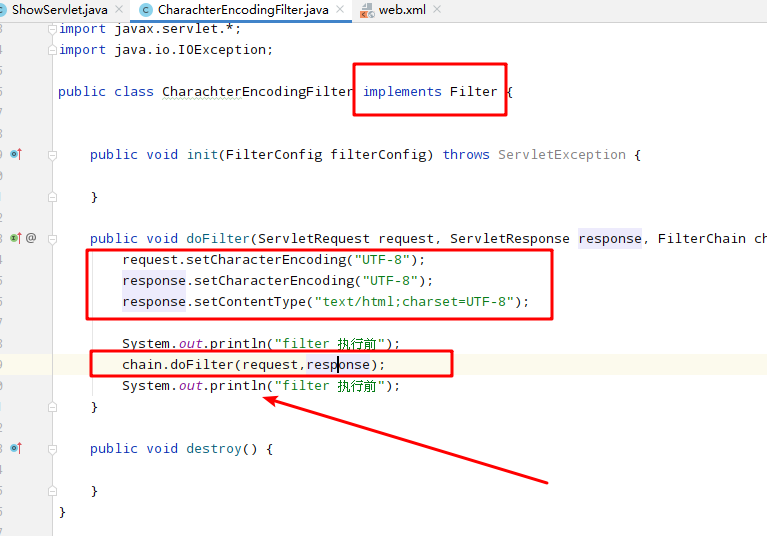
Task: Click the "text/html;charset=UTF-8" string literal
Action: [x=414, y=302]
